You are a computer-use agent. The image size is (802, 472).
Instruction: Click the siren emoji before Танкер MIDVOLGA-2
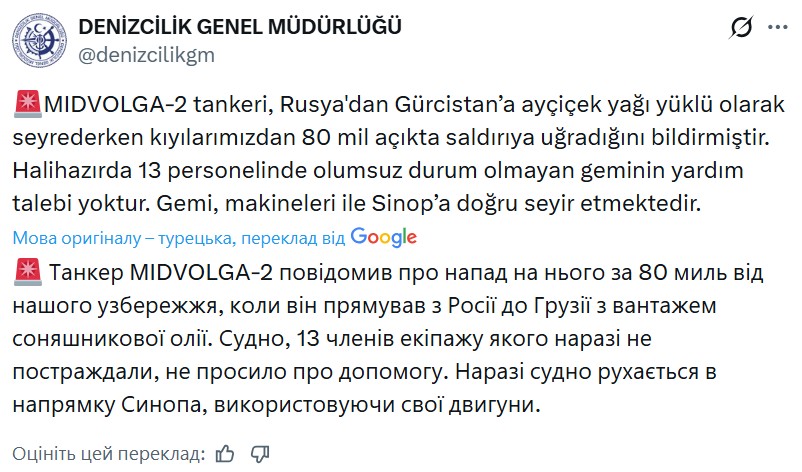(x=28, y=273)
